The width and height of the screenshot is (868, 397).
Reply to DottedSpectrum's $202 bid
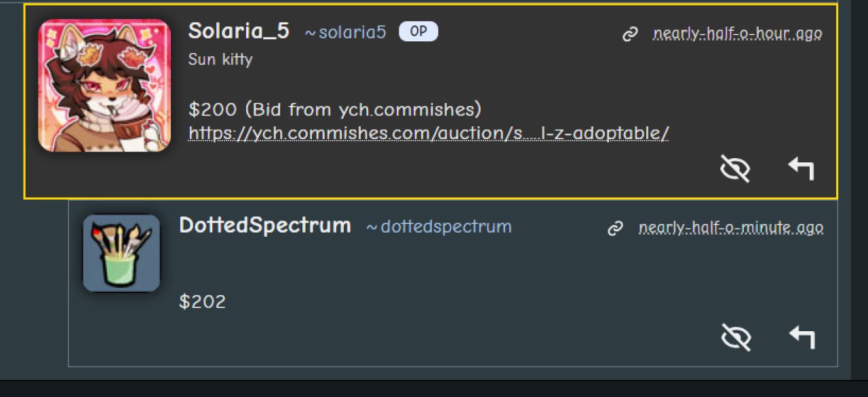(802, 337)
